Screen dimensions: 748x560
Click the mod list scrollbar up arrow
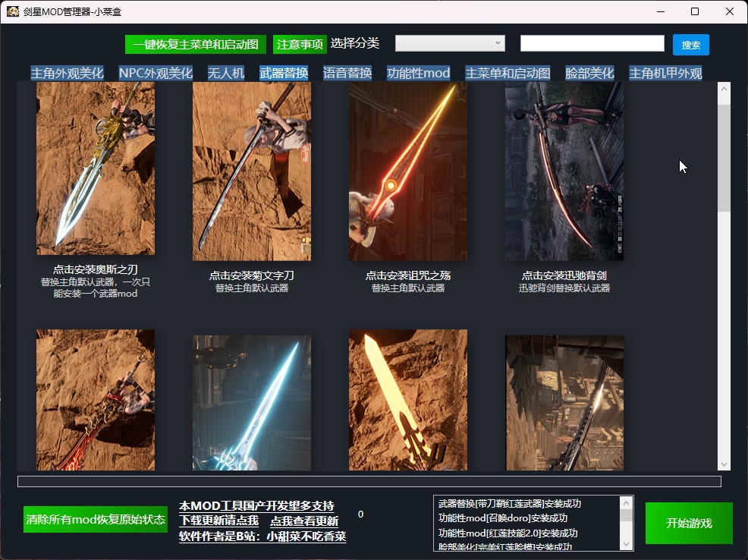[x=724, y=89]
